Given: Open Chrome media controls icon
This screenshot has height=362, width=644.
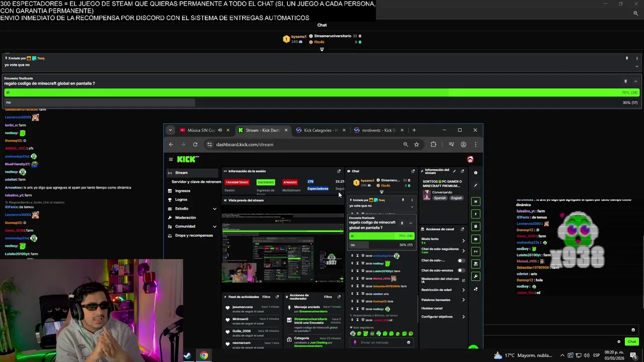Looking at the screenshot, I should coord(451,144).
